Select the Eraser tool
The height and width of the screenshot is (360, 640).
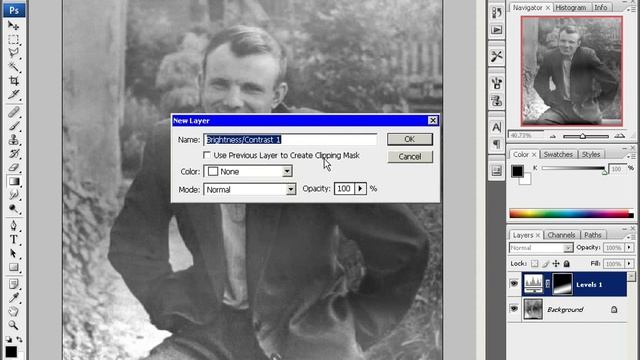point(13,167)
